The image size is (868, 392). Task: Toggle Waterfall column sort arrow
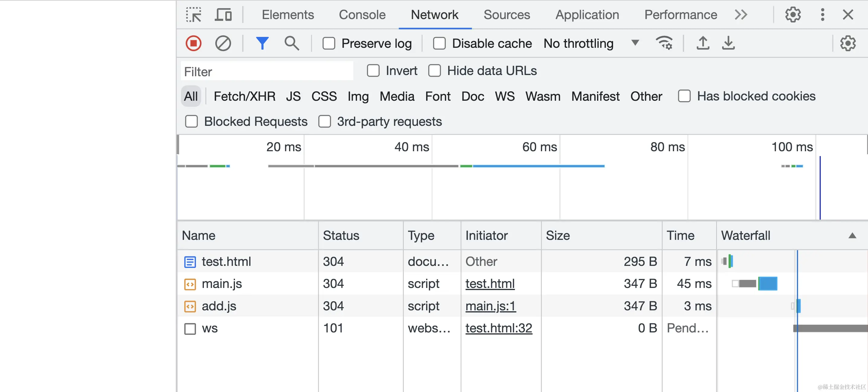click(x=852, y=235)
